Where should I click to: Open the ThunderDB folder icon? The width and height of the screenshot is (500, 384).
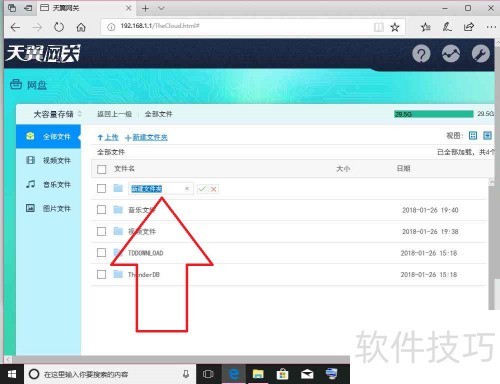(x=118, y=274)
